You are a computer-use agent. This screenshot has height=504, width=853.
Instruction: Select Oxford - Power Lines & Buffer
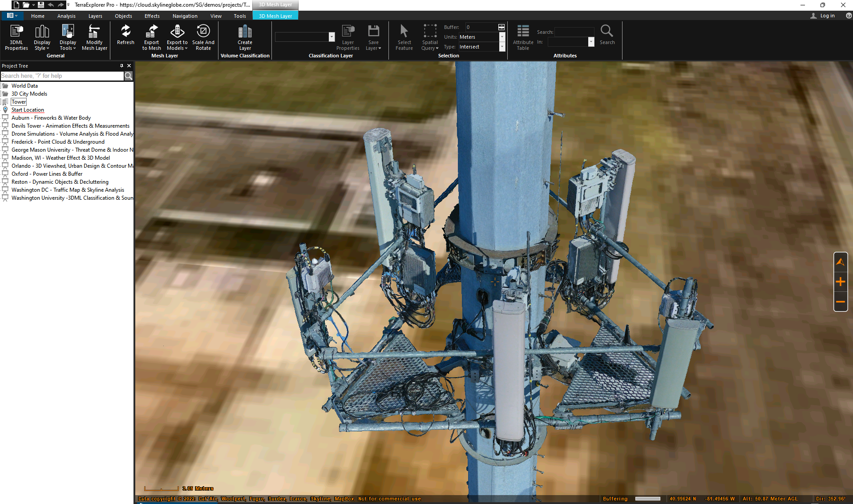[x=47, y=174]
